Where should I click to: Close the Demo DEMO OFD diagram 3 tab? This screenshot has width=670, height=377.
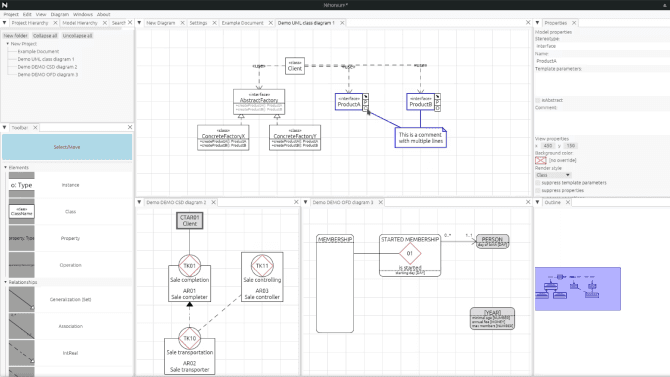tap(380, 202)
